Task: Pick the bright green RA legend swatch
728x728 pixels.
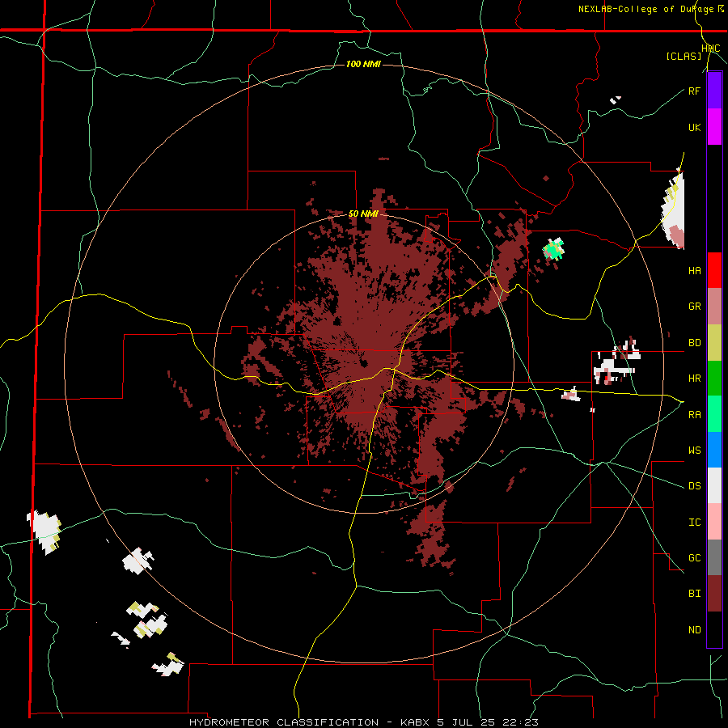Action: [714, 414]
